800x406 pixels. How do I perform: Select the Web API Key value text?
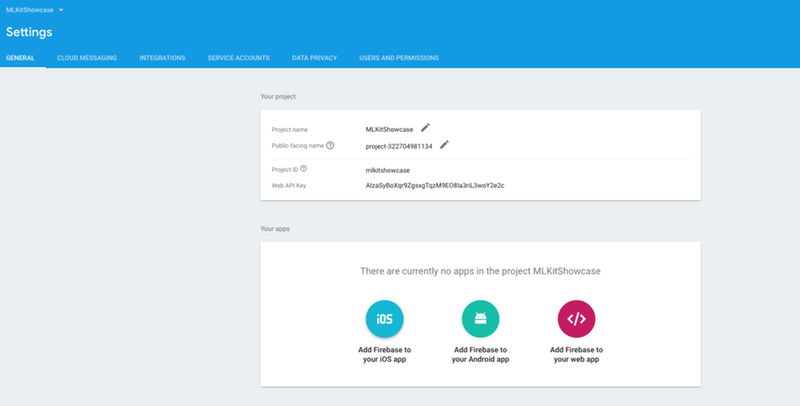point(435,186)
